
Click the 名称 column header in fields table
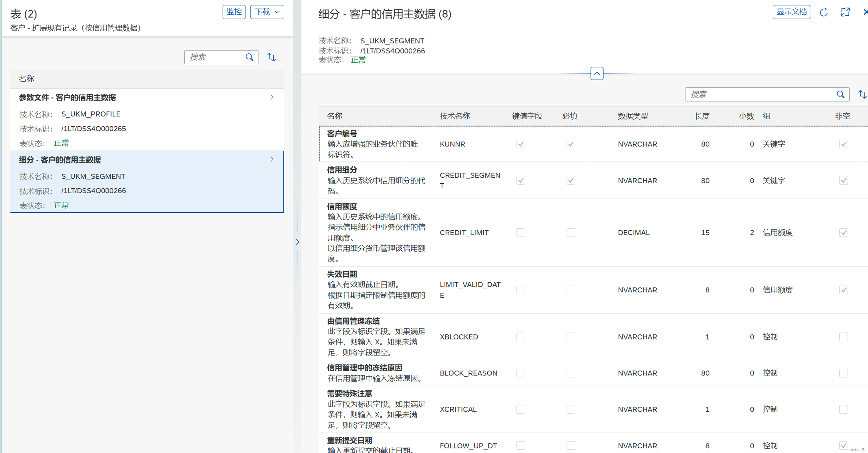click(x=335, y=116)
